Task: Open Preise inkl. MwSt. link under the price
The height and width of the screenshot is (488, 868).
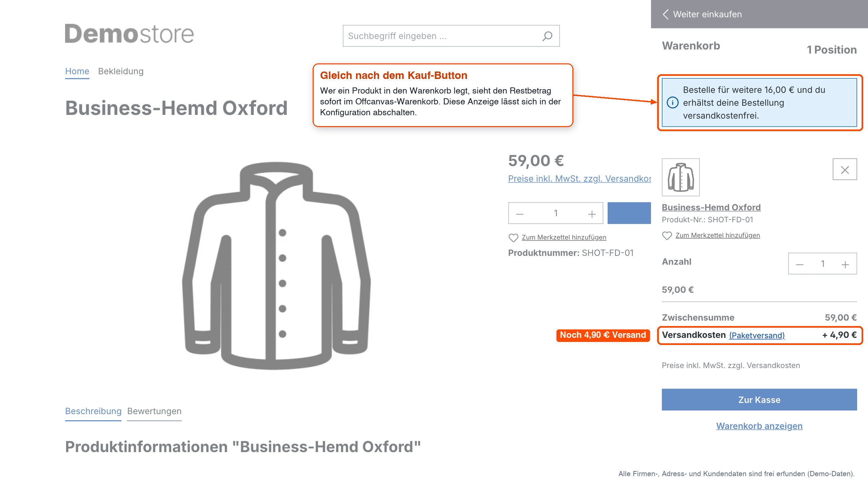Action: pos(579,179)
